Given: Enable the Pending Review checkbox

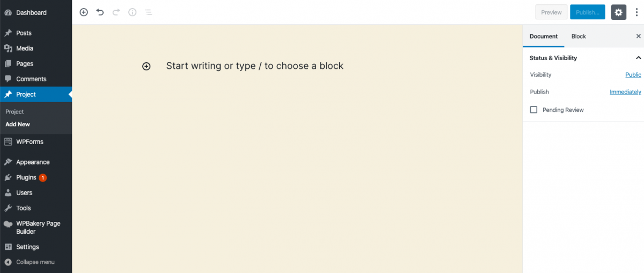Looking at the screenshot, I should 533,110.
